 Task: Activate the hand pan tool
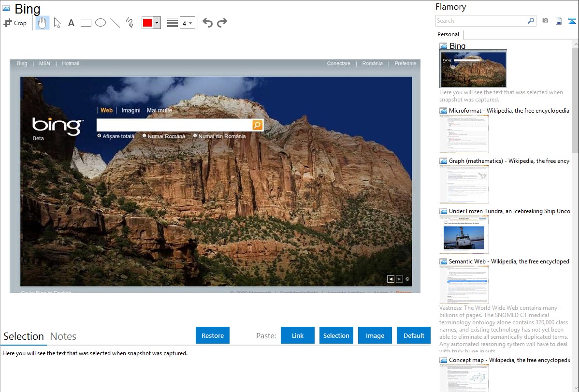pos(43,23)
